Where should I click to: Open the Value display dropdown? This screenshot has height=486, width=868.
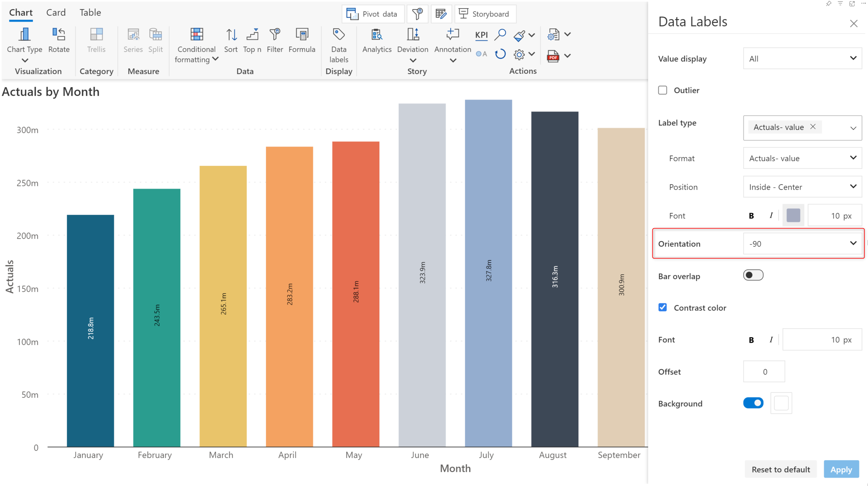tap(802, 59)
